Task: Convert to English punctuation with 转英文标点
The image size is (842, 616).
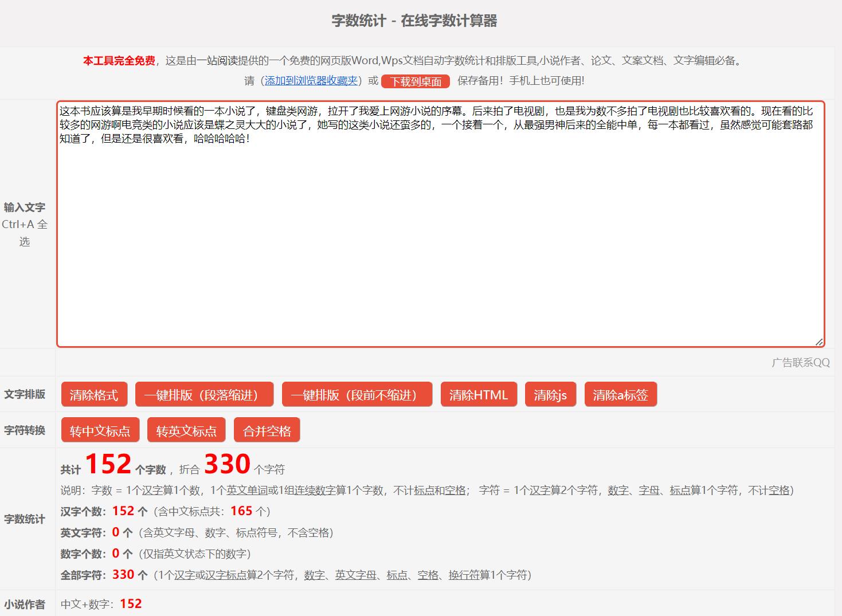Action: pos(186,430)
